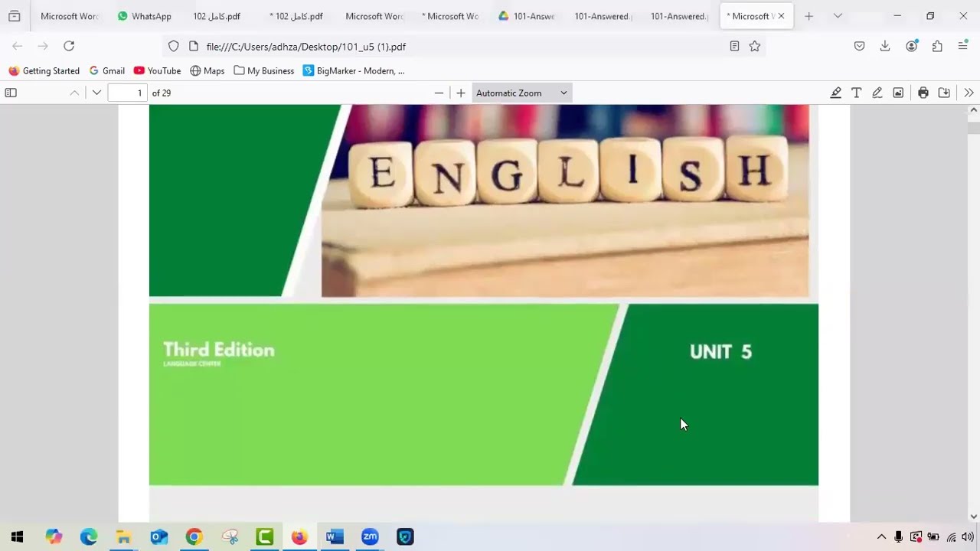Open the BigMarker - Modern bookmark
The image size is (980, 551).
354,70
